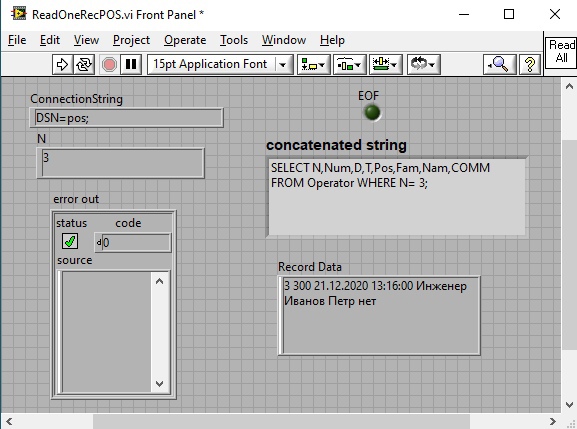Click the ConnectionString field with DSN=pos;
577x429 pixels.
[127, 118]
